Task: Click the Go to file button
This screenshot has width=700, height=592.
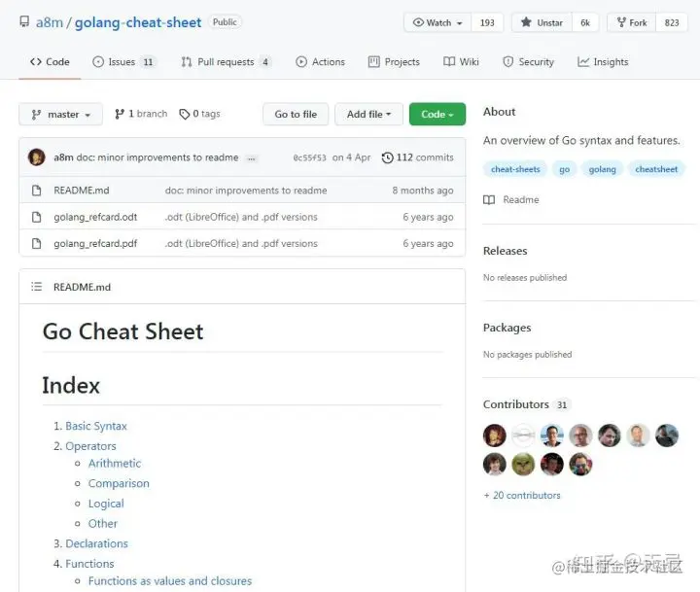Action: [296, 115]
